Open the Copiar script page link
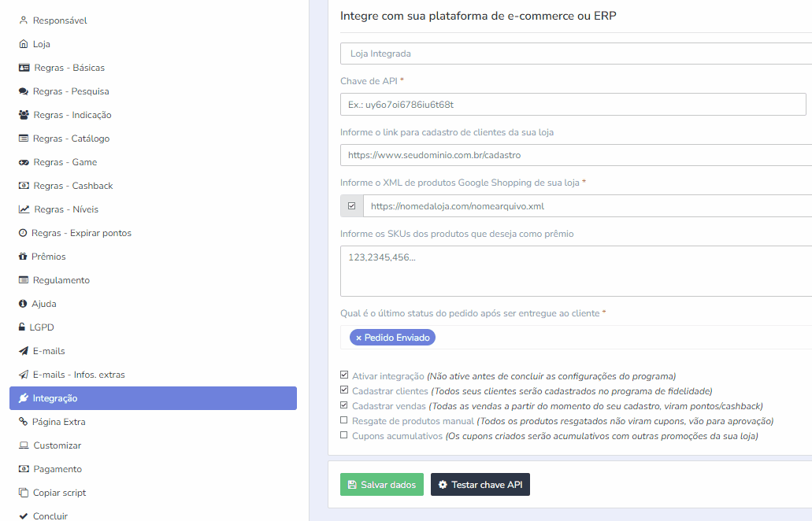 [153, 492]
